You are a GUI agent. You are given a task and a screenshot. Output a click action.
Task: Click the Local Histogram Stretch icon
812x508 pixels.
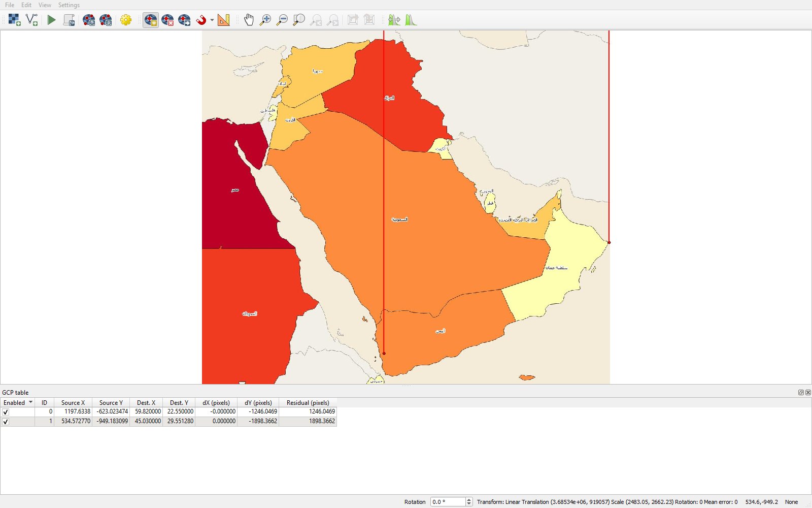411,20
